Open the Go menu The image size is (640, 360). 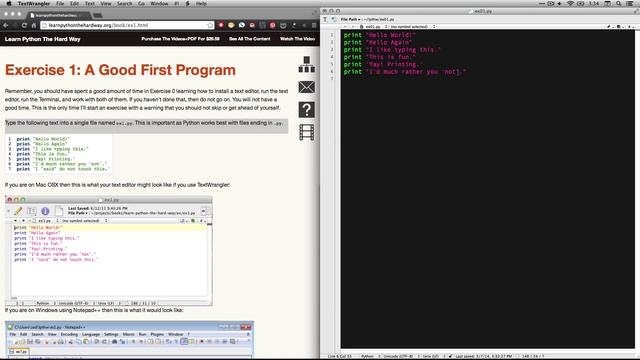(141, 3)
